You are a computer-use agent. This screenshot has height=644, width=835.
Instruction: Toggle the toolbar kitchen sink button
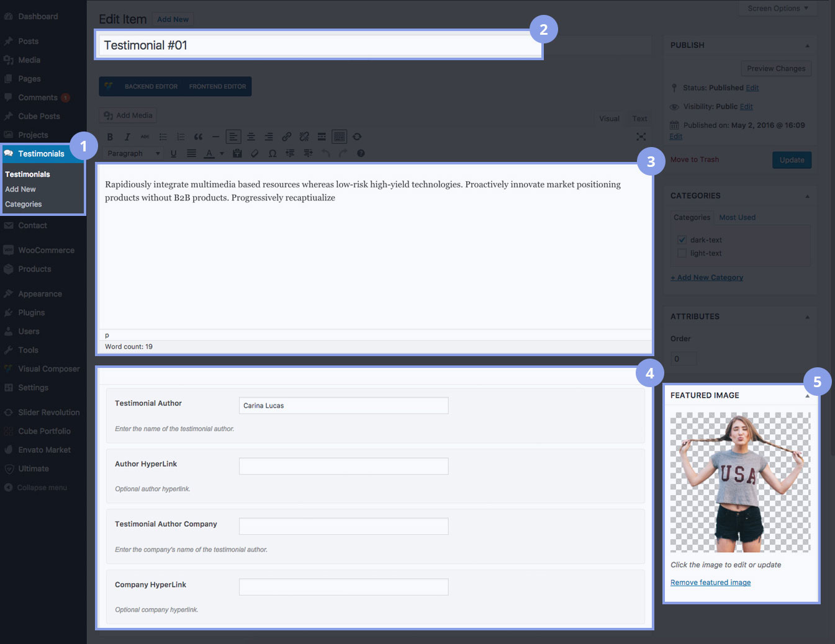339,137
